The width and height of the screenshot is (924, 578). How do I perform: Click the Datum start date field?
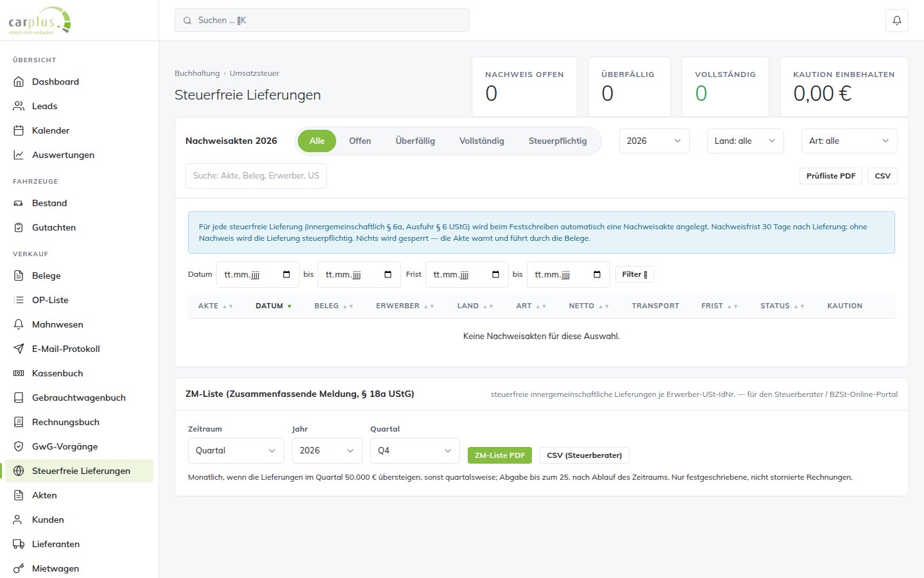point(258,274)
